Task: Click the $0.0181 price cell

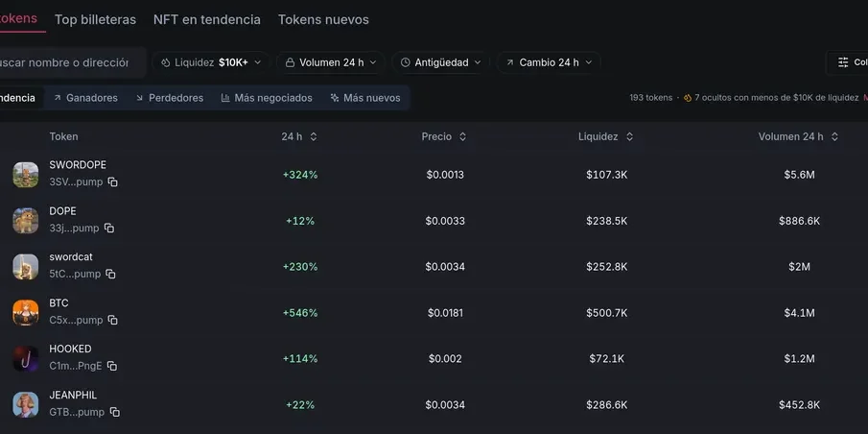Action: click(445, 313)
